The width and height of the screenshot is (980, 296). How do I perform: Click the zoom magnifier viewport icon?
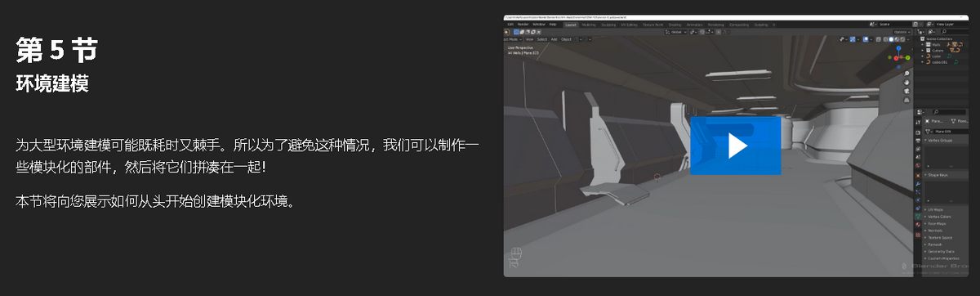click(x=906, y=74)
